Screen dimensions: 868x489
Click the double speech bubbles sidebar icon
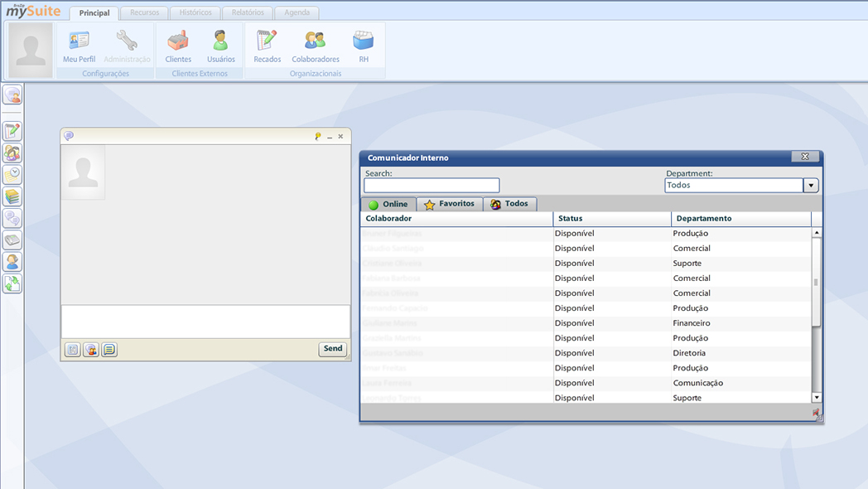[12, 218]
